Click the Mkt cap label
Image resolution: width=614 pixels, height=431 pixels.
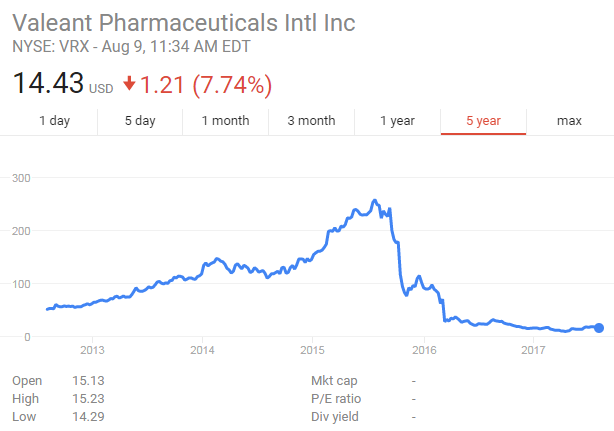tap(334, 380)
